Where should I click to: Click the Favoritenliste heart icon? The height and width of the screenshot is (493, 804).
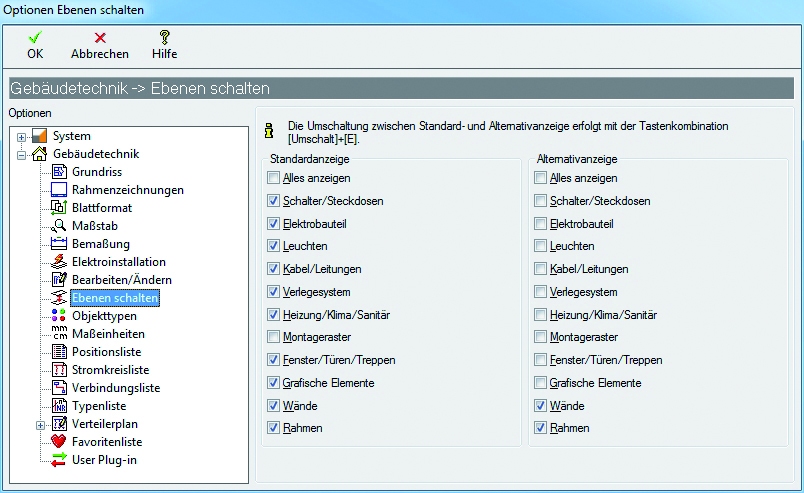click(58, 441)
